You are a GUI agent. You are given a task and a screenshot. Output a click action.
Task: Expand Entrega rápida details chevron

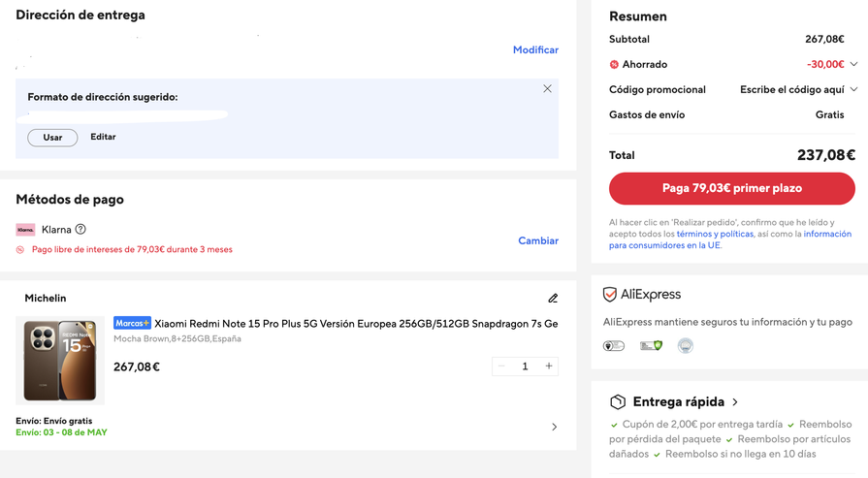click(735, 402)
